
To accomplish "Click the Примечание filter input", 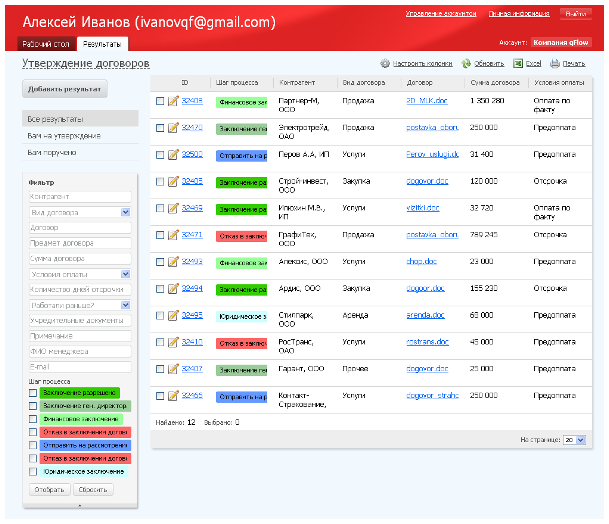I will 80,336.
